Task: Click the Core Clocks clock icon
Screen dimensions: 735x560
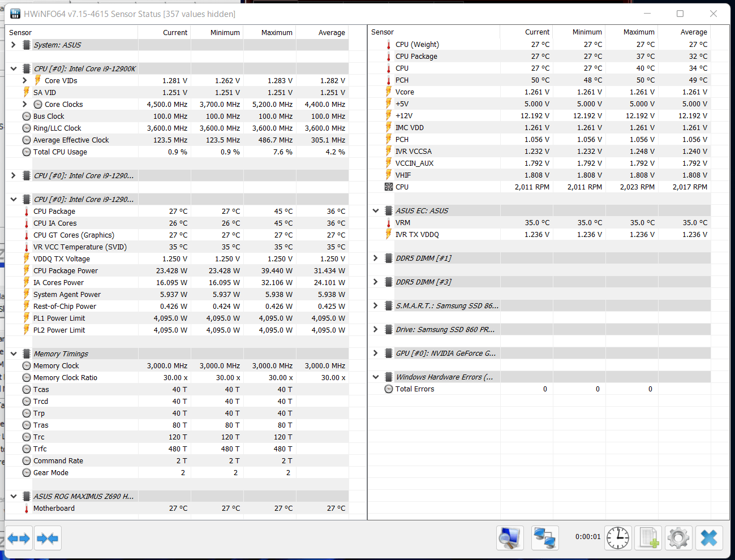Action: click(38, 104)
